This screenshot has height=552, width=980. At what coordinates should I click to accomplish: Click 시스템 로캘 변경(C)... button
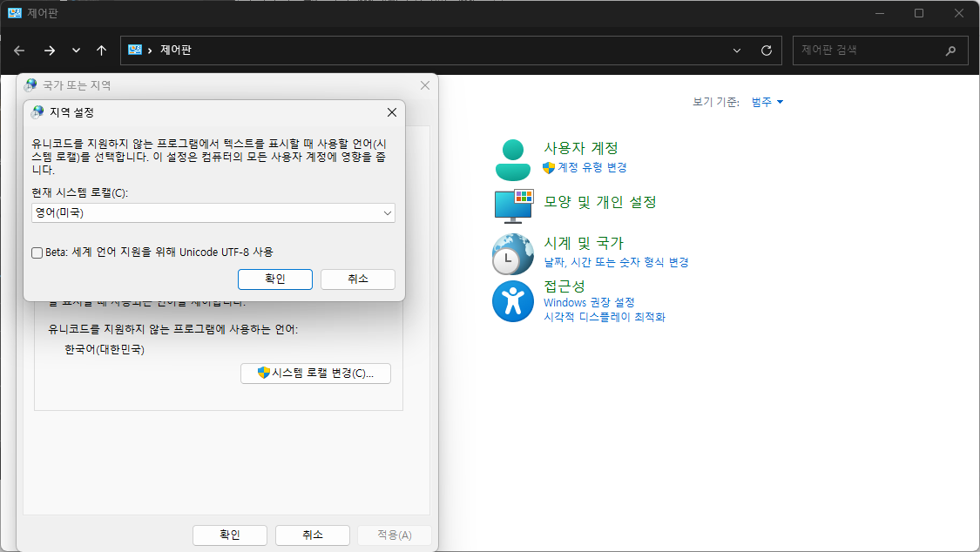click(x=315, y=374)
